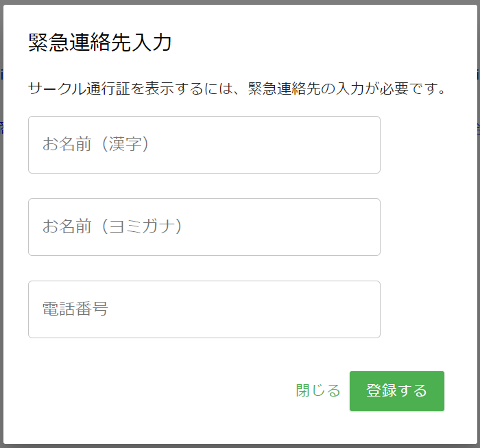The image size is (480, 448).
Task: Click the サークル通行証 description text
Action: (237, 89)
